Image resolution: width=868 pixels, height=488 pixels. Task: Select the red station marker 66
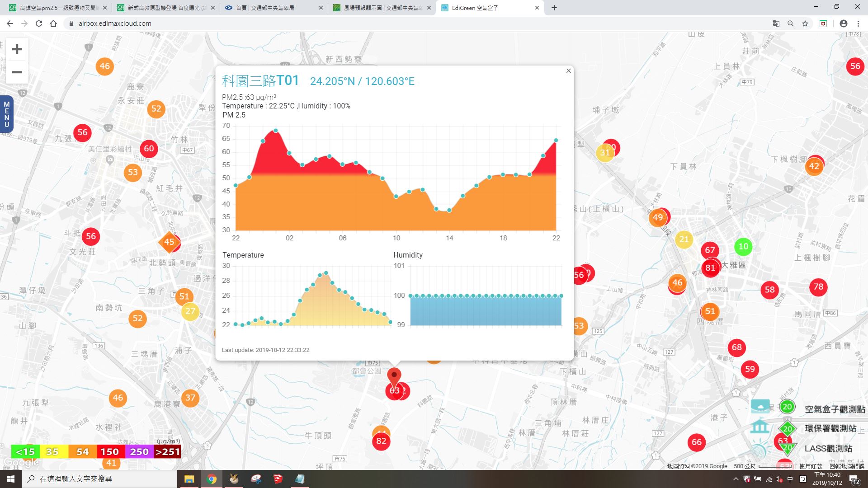tap(697, 442)
